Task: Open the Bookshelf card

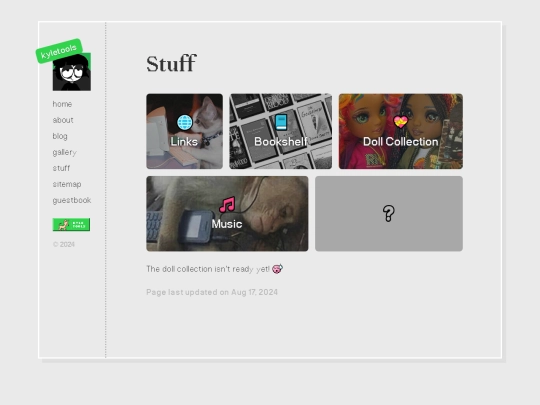Action: pyautogui.click(x=281, y=131)
